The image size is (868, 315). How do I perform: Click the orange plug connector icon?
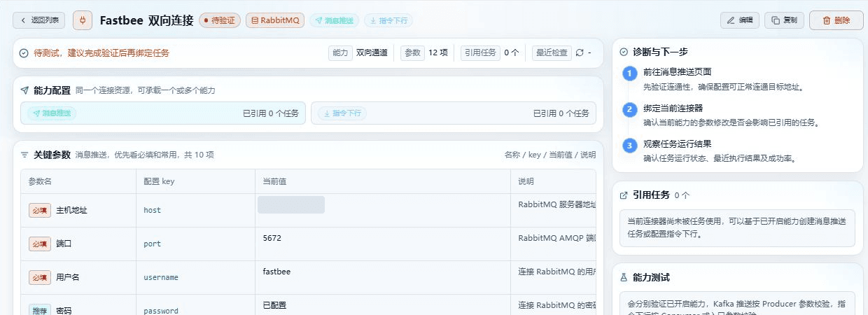coord(83,20)
